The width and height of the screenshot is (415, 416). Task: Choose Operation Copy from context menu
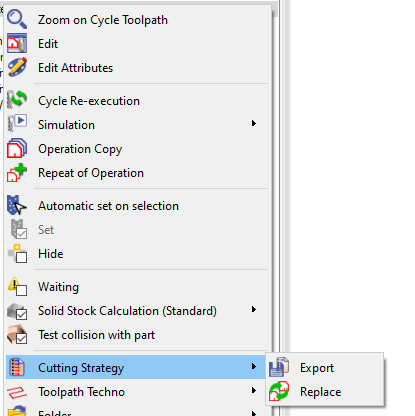pyautogui.click(x=80, y=149)
